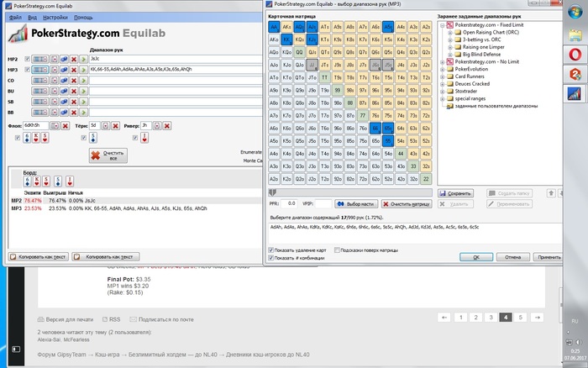Open the card picker for MP2
The image size is (588, 368).
(x=55, y=59)
